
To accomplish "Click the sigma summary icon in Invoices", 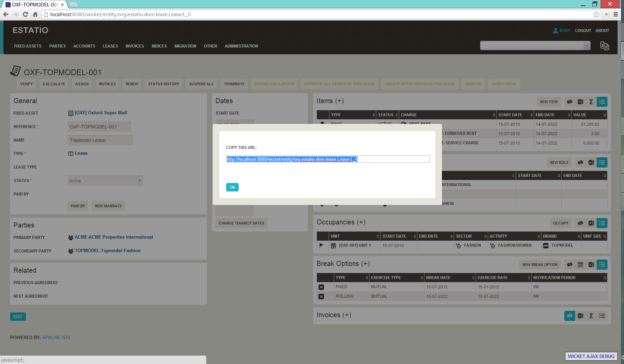I will 591,316.
